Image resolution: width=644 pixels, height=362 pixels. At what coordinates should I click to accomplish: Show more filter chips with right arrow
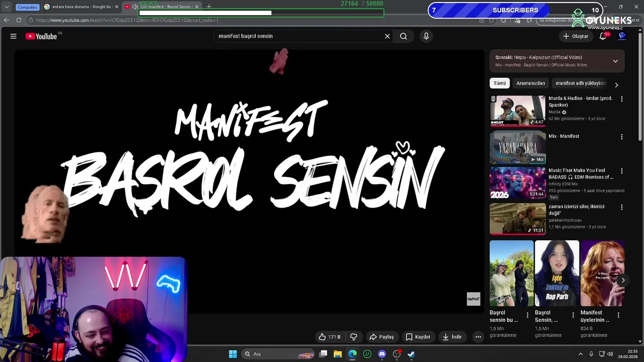[616, 85]
